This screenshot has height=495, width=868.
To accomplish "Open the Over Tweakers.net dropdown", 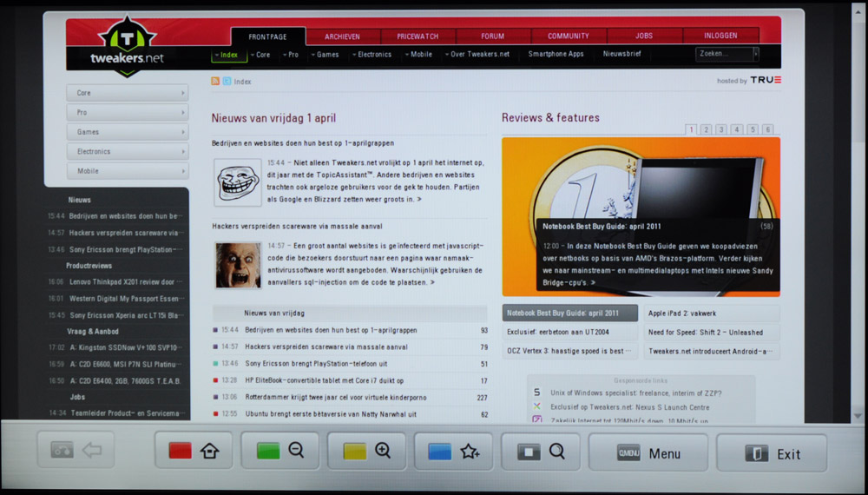I will 477,54.
